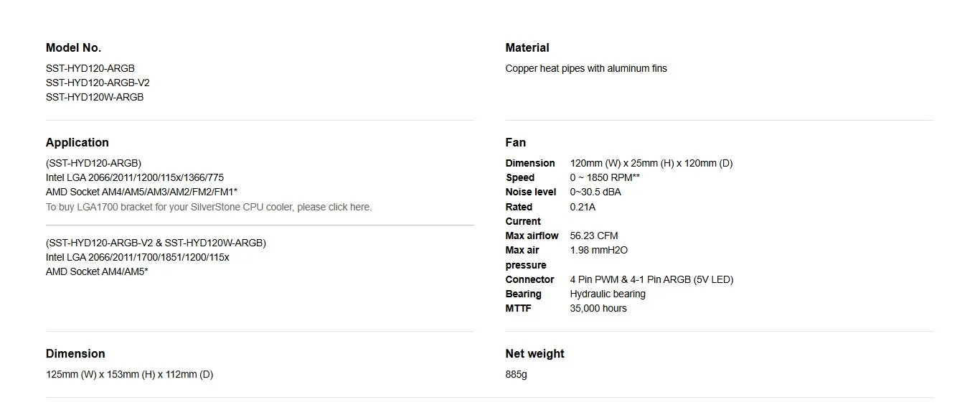
Task: Click the MTTF 35,000 hours value
Action: (598, 308)
